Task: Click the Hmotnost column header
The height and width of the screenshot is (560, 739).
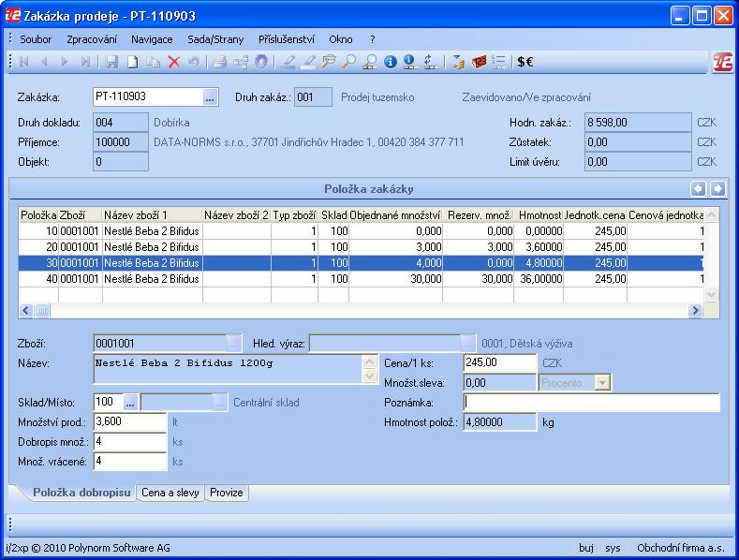Action: tap(539, 215)
